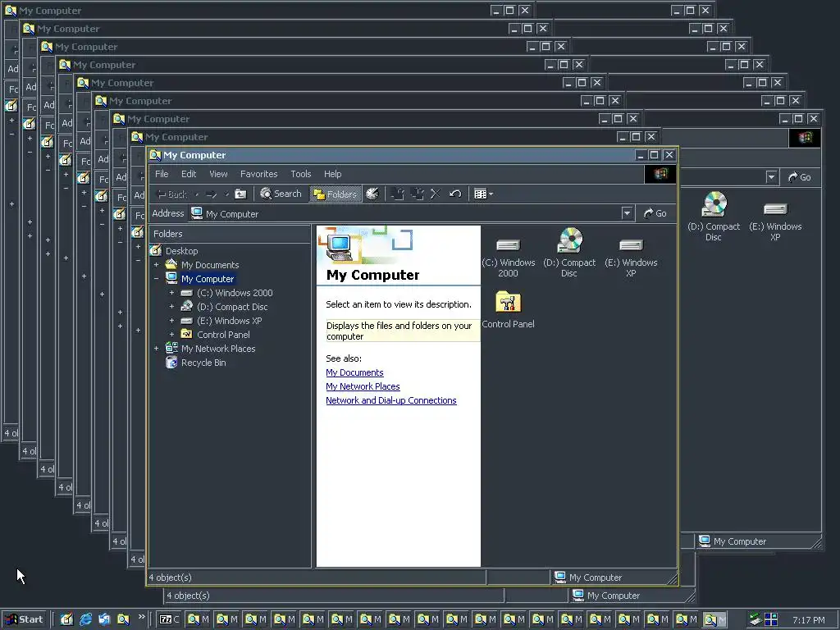Click the 4 object(s) status bar text
Viewport: 840px width, 630px height.
171,577
